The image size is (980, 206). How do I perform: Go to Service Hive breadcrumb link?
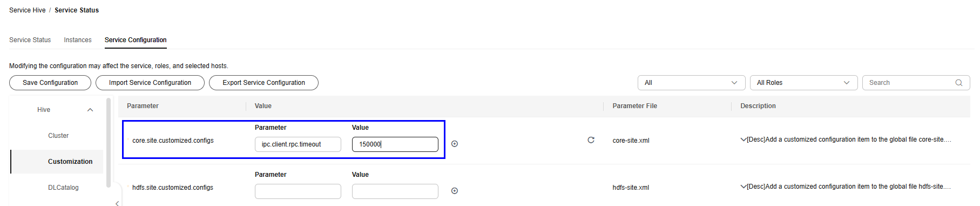tap(28, 10)
